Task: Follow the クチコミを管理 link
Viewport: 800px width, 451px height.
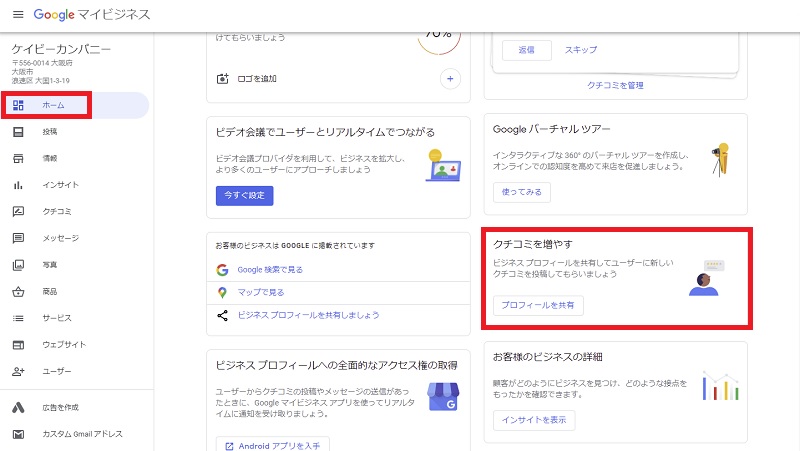Action: click(615, 85)
